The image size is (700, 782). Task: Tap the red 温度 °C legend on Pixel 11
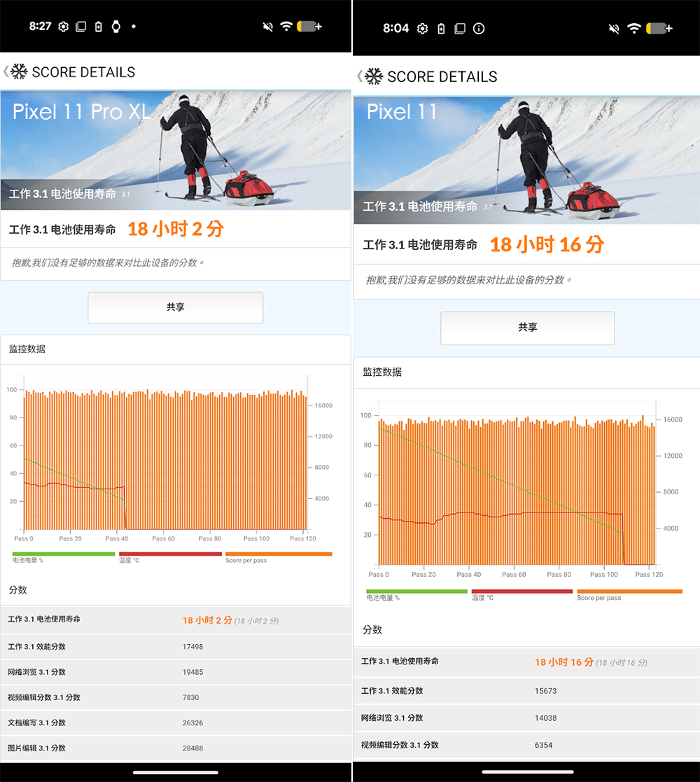[522, 594]
